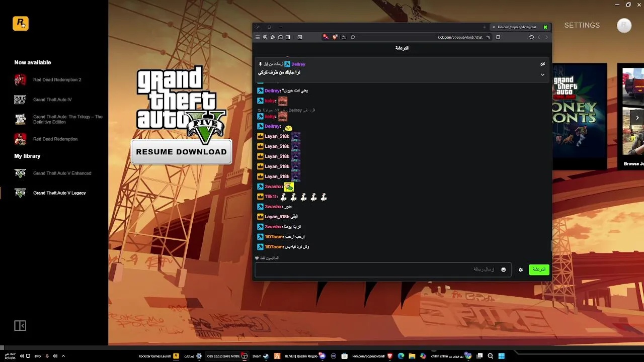Click the chat header title الدردشة

pyautogui.click(x=402, y=48)
